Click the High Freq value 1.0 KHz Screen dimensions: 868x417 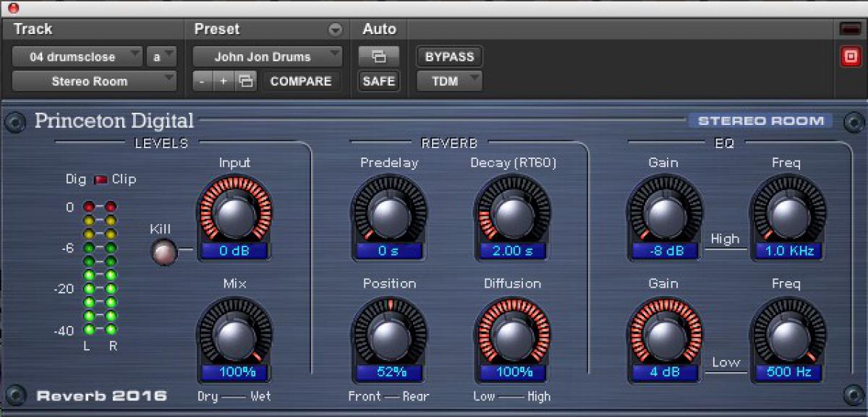pos(788,251)
